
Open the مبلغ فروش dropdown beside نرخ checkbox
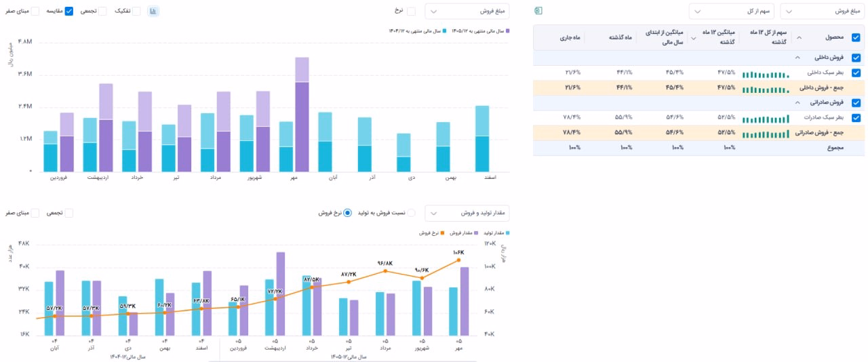(467, 11)
